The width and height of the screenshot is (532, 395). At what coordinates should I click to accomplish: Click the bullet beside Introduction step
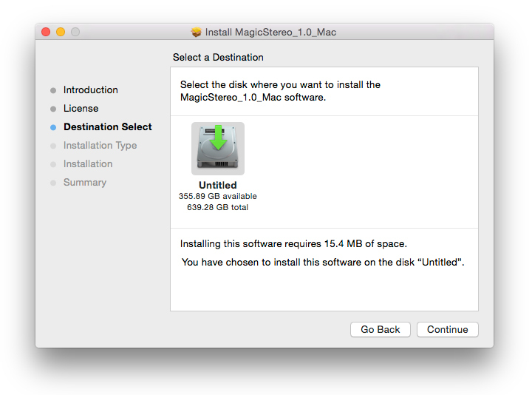click(53, 90)
